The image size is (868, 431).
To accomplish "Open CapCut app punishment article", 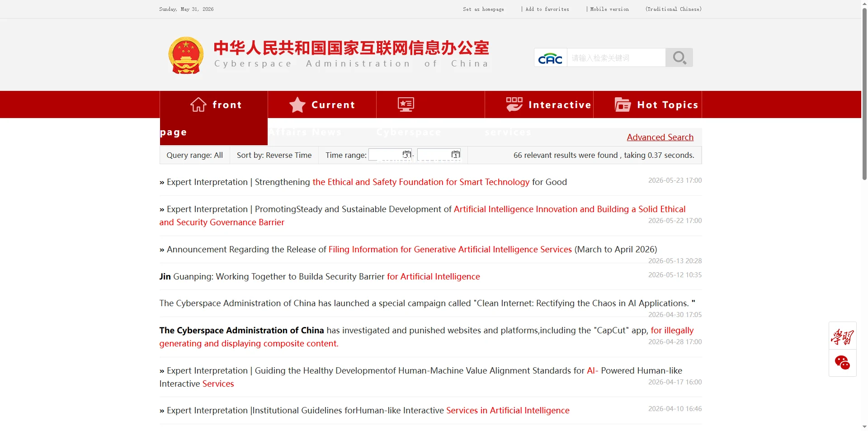I will [x=426, y=337].
